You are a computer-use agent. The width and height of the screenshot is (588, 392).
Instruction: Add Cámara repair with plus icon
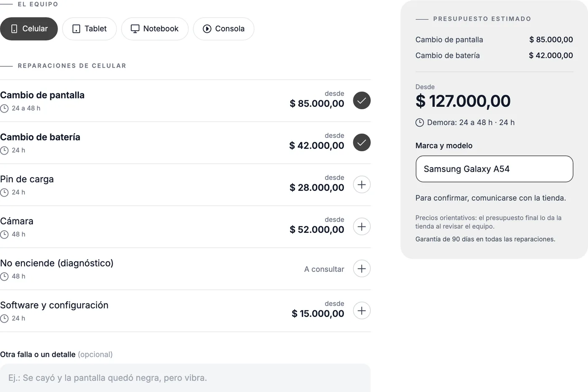click(362, 226)
